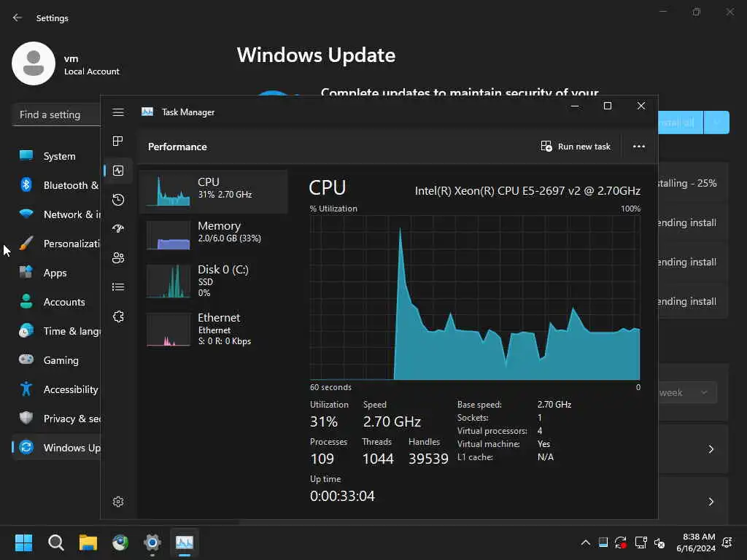Open clock and date 8:38 AM
747x560 pixels.
[696, 542]
